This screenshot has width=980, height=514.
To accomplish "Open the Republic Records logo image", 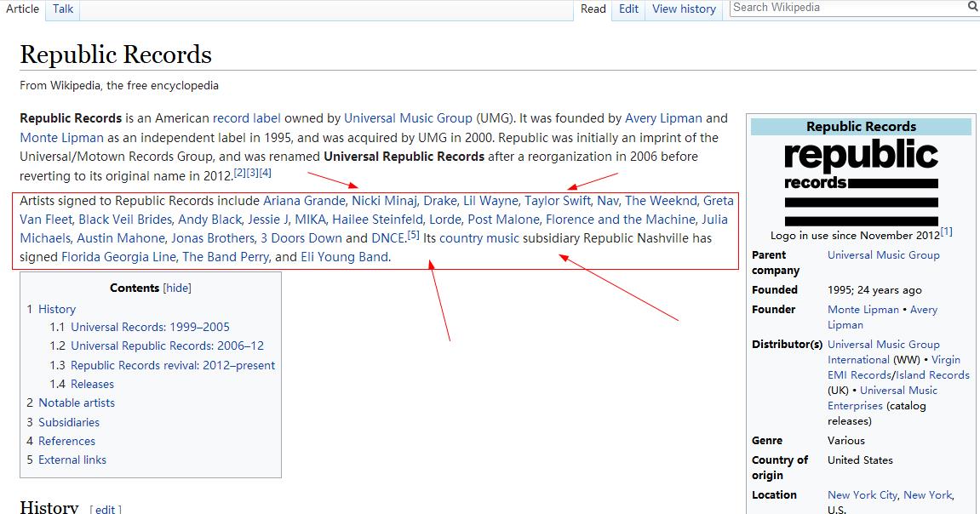I will [862, 182].
